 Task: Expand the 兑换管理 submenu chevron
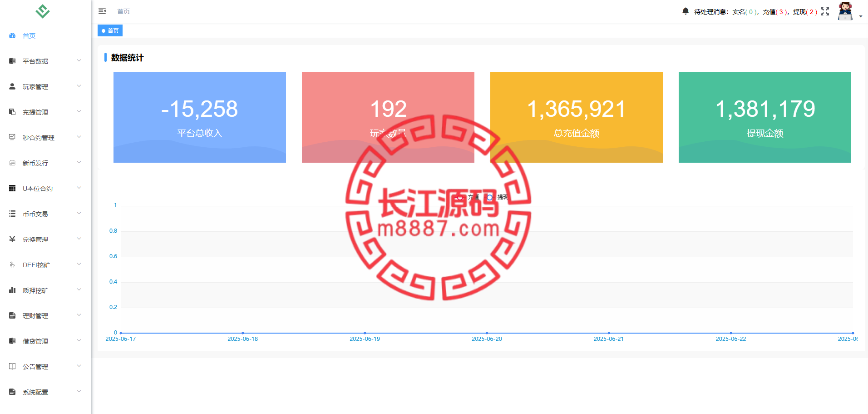[79, 239]
